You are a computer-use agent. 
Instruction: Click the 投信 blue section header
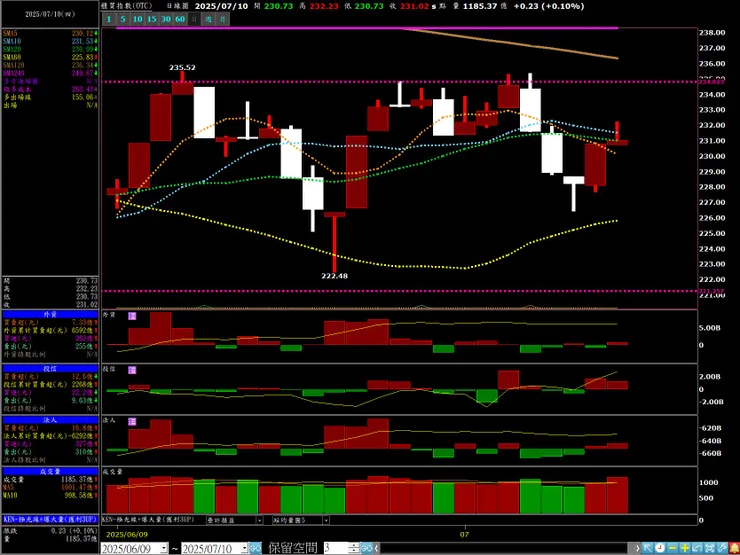pos(50,368)
